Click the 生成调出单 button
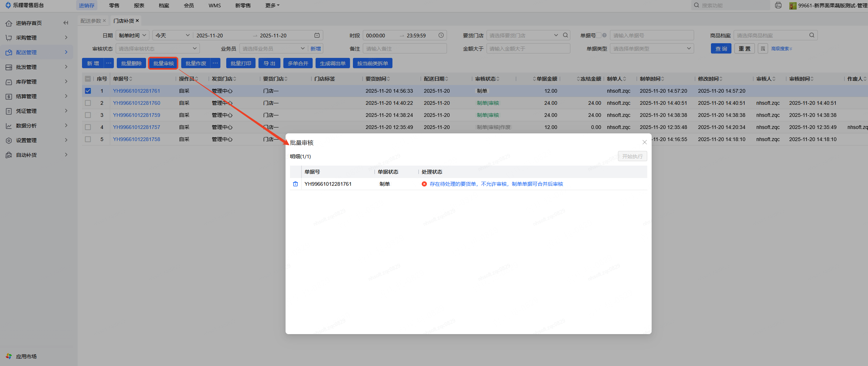868x366 pixels. pos(333,63)
